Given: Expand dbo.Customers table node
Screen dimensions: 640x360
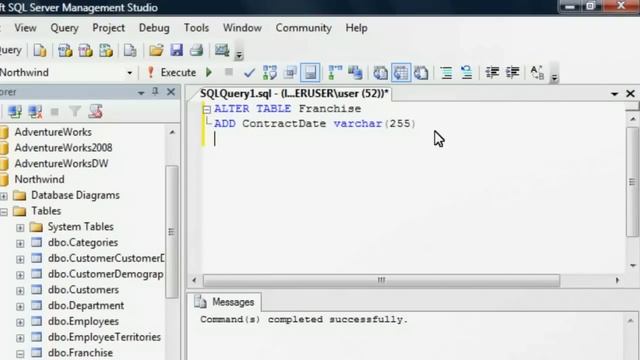Looking at the screenshot, I should (20, 291).
